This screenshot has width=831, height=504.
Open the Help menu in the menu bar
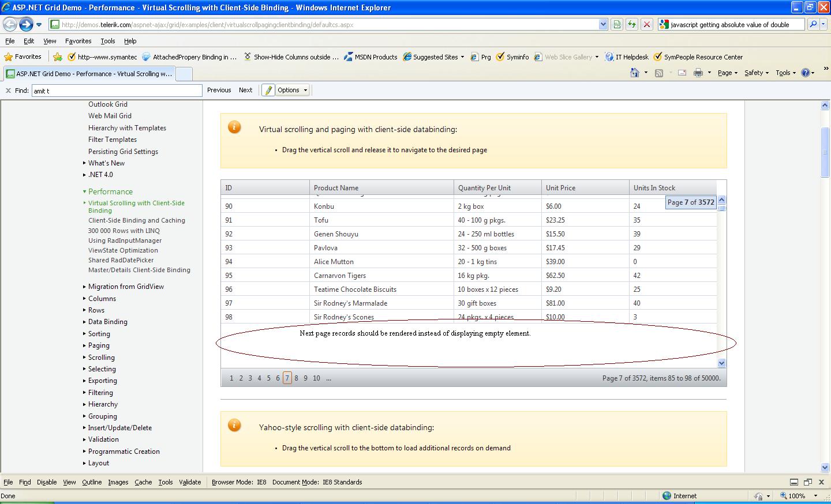pyautogui.click(x=130, y=41)
